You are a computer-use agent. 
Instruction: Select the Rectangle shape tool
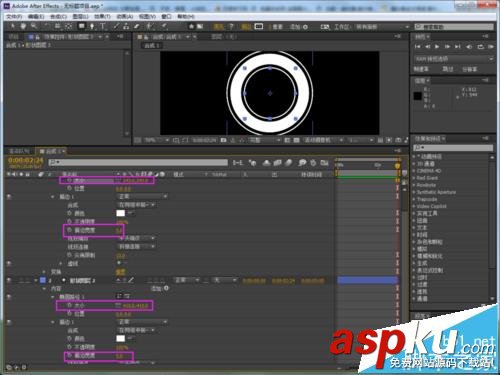point(81,26)
